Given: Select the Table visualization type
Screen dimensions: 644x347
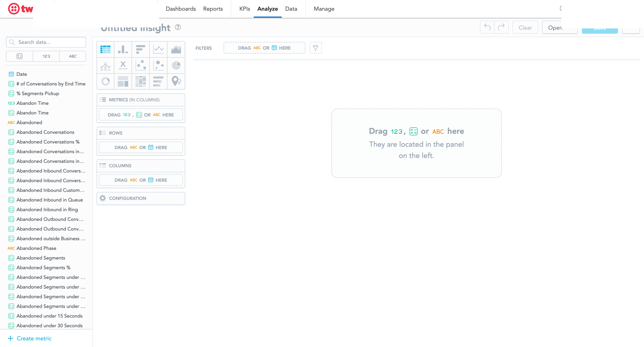Looking at the screenshot, I should 105,49.
